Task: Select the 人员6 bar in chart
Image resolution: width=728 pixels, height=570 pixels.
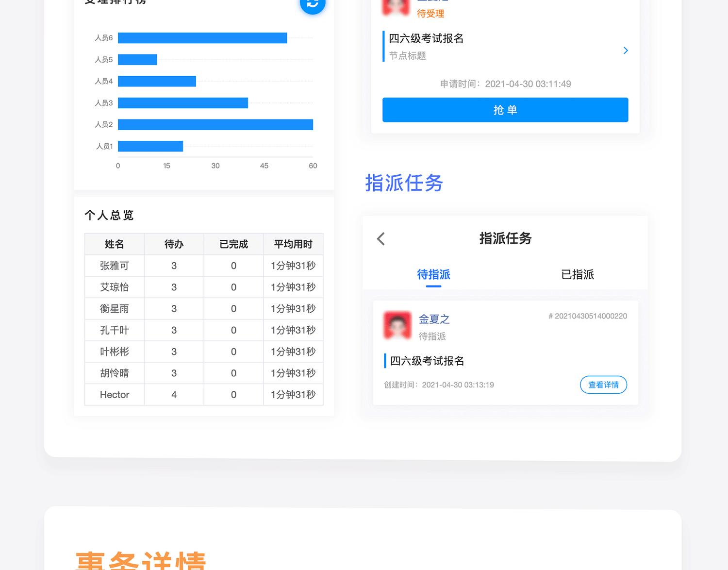Action: tap(202, 38)
